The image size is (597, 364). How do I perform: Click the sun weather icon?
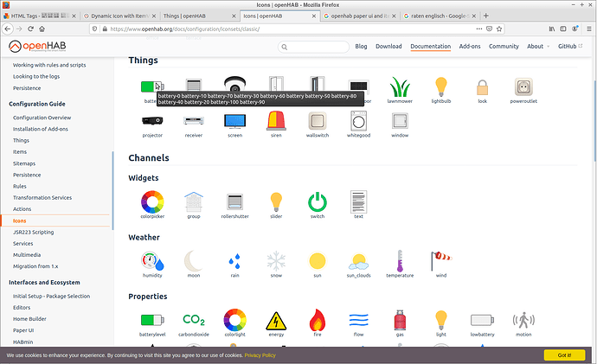[318, 261]
